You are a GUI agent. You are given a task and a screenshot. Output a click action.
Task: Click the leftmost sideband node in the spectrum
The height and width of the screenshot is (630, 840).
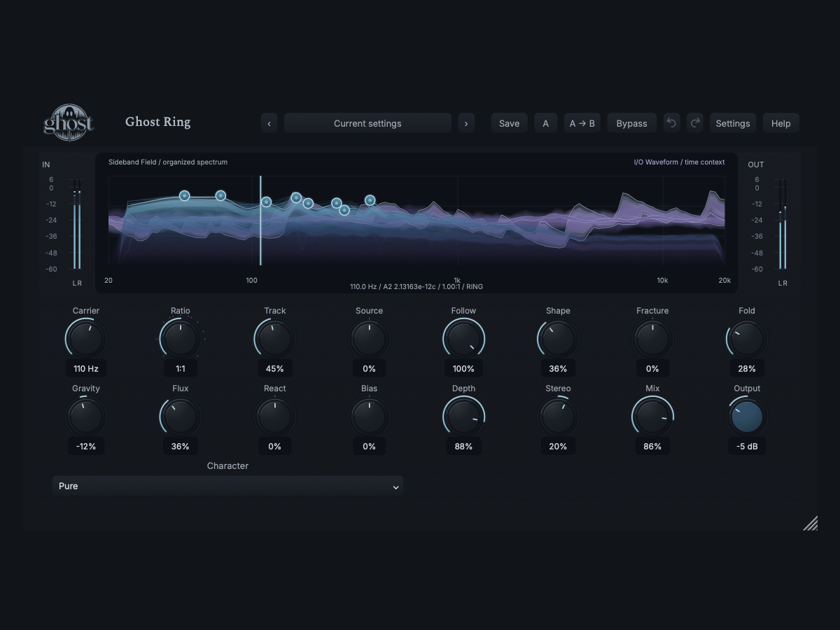[x=184, y=196]
